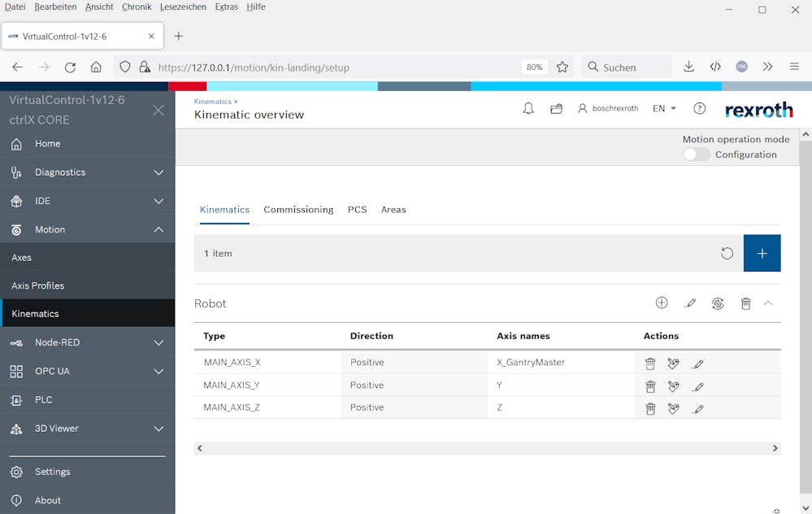
Task: Click the blue plus add kinematics button
Action: pos(762,254)
